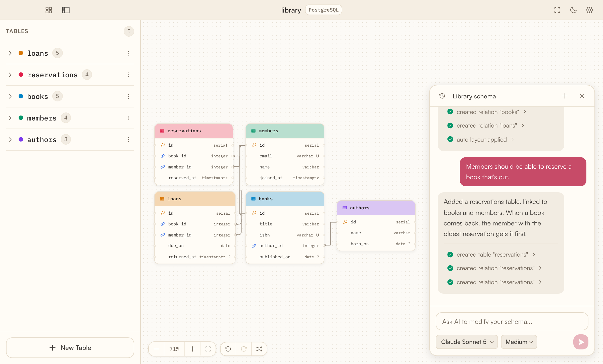Click foreign key icon of loans book_id
The height and width of the screenshot is (364, 603).
[163, 224]
